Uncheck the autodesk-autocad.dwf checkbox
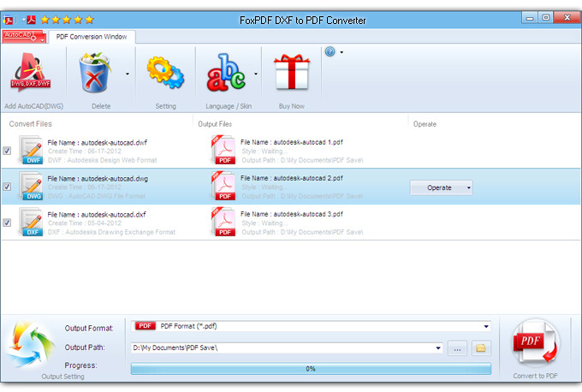The height and width of the screenshot is (392, 582). (7, 151)
